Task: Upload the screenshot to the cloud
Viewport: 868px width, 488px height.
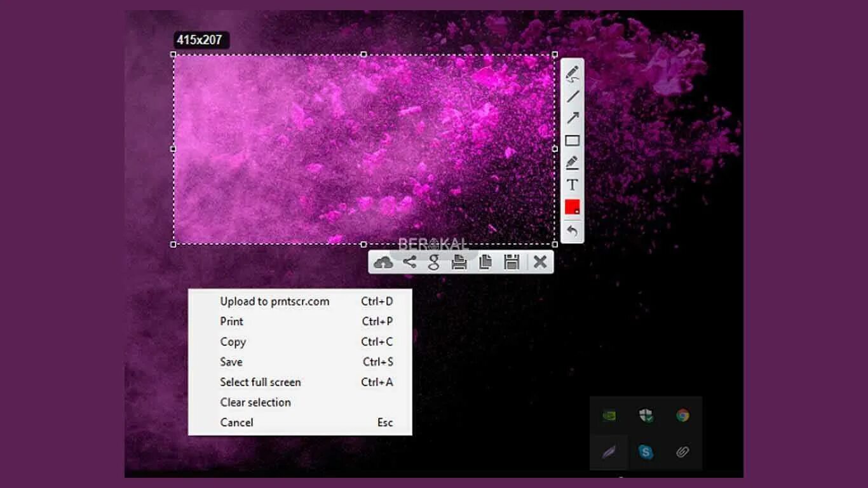Action: 384,261
